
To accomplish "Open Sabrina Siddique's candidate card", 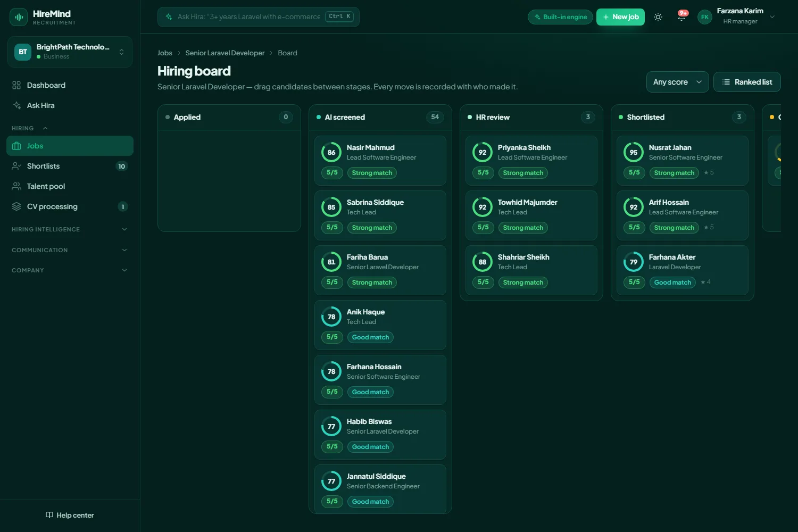I will coord(380,215).
